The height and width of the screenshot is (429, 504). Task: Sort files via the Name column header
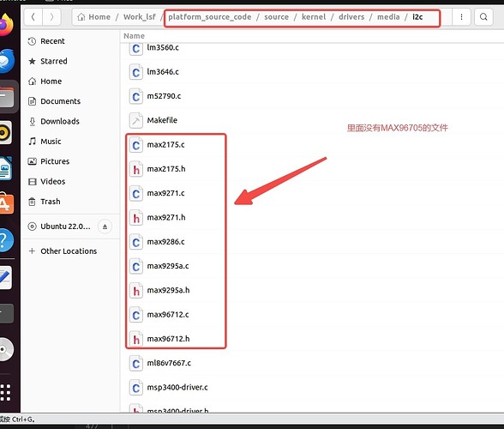click(x=134, y=36)
